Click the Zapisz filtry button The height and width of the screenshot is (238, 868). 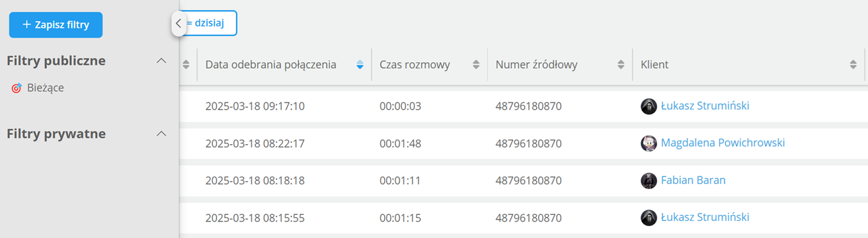56,24
